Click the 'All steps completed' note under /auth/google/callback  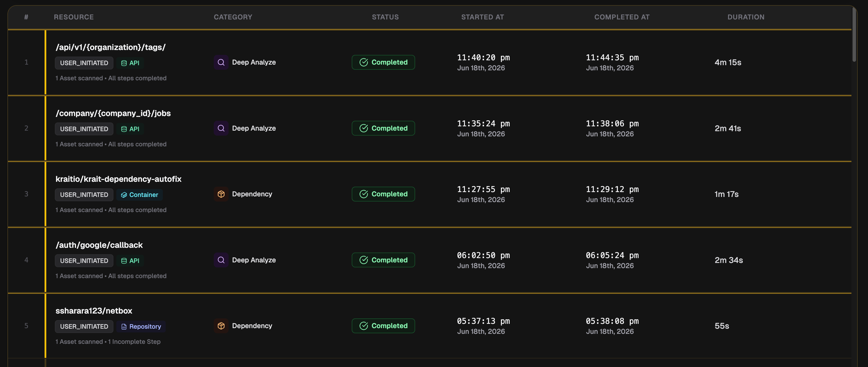point(137,276)
